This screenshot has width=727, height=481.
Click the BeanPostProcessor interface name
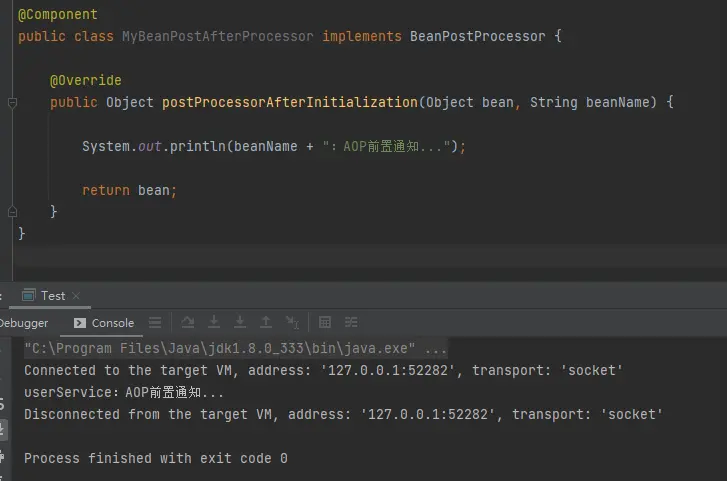(x=478, y=36)
